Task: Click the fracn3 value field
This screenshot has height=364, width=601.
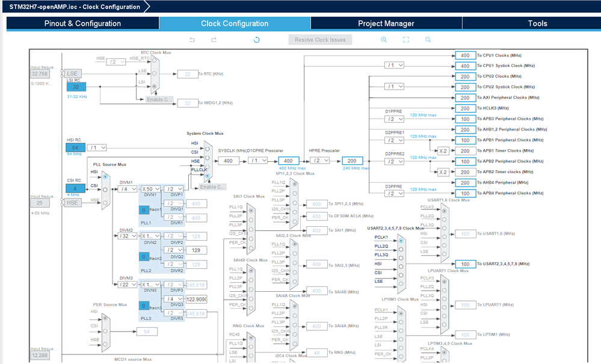Action: (x=144, y=306)
